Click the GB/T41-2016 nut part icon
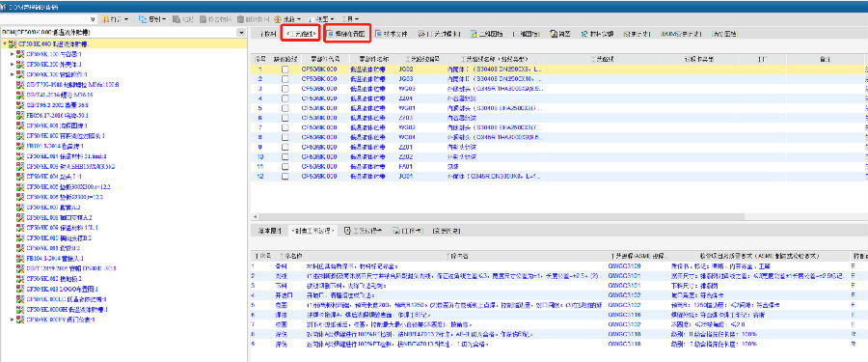This screenshot has width=868, height=362. pyautogui.click(x=20, y=95)
